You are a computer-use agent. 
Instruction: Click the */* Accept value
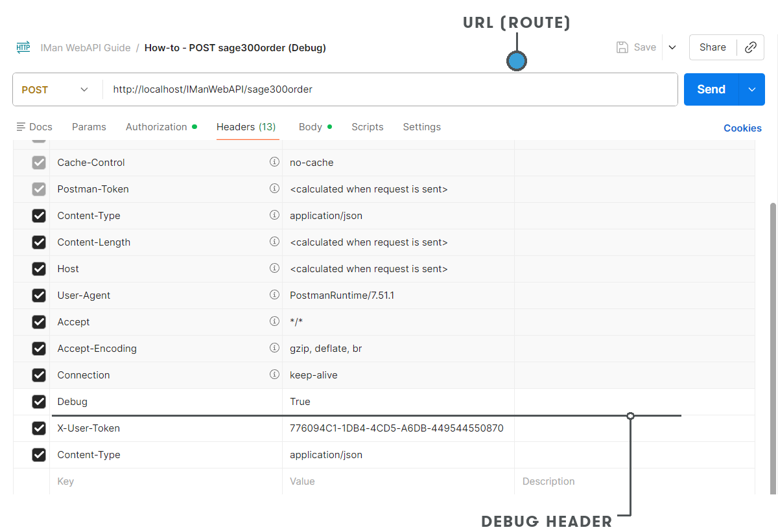[x=296, y=322]
